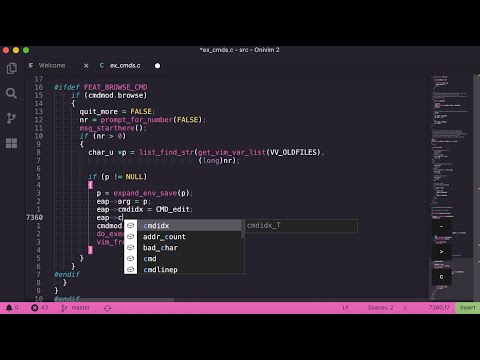Click the expand_env_save function call
Image resolution: width=480 pixels, height=360 pixels.
tap(145, 193)
